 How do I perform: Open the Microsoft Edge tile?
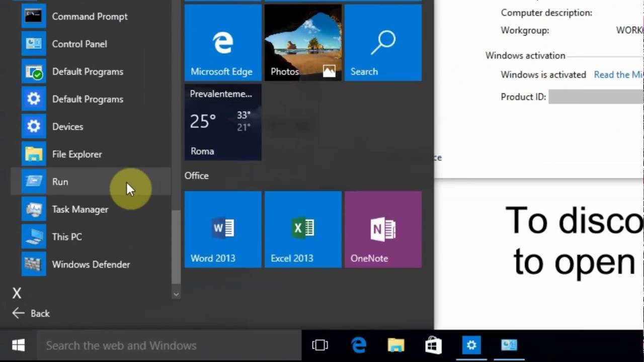pyautogui.click(x=223, y=43)
